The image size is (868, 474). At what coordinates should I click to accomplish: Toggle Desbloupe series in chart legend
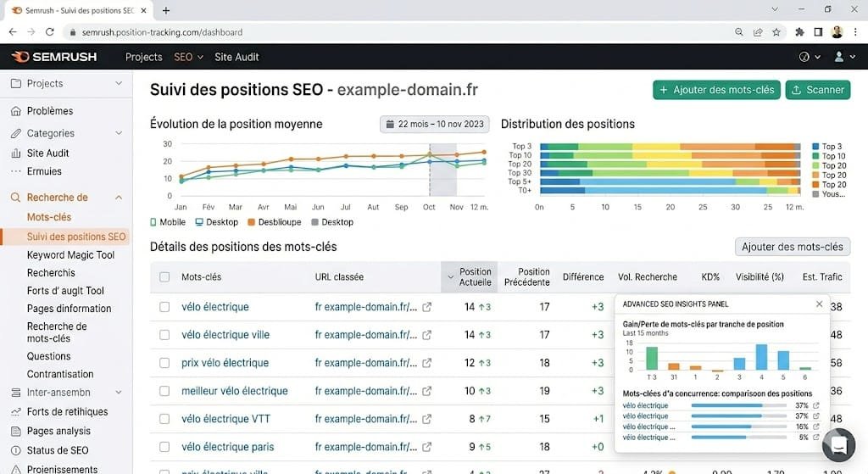tap(275, 222)
